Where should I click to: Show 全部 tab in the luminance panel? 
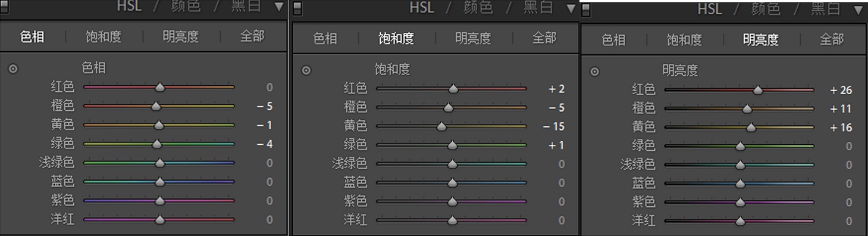click(832, 40)
